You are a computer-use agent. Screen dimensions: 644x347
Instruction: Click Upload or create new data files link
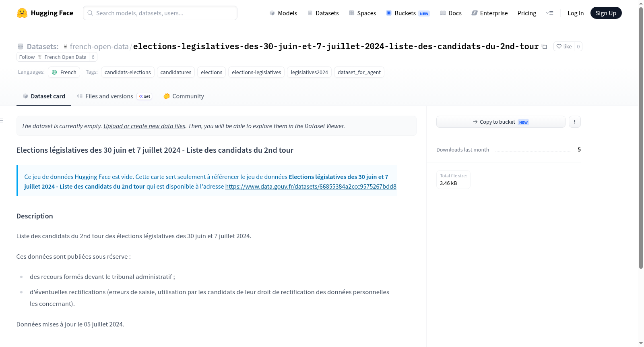pyautogui.click(x=144, y=126)
